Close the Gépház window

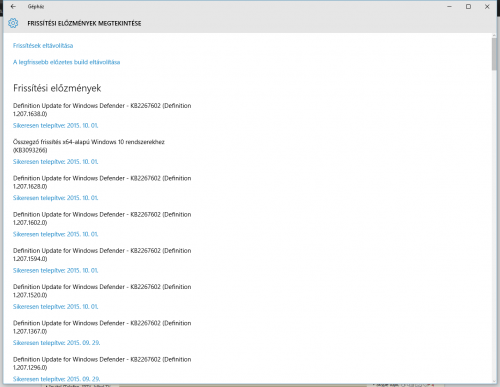point(487,6)
